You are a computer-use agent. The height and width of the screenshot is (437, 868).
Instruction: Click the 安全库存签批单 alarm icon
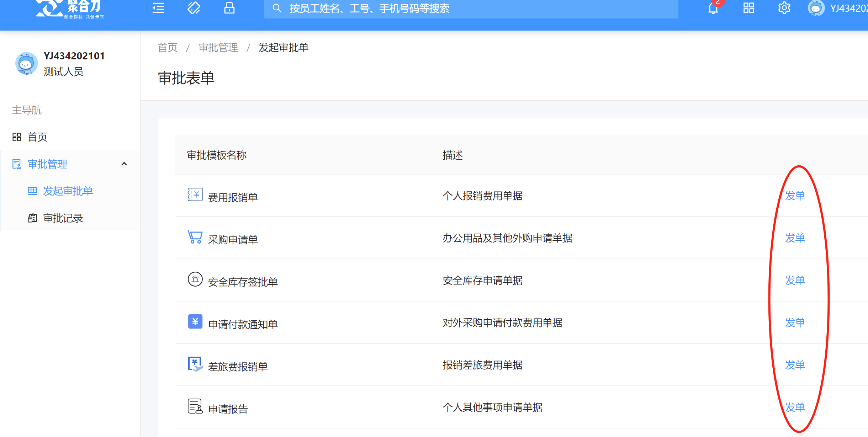coord(195,279)
